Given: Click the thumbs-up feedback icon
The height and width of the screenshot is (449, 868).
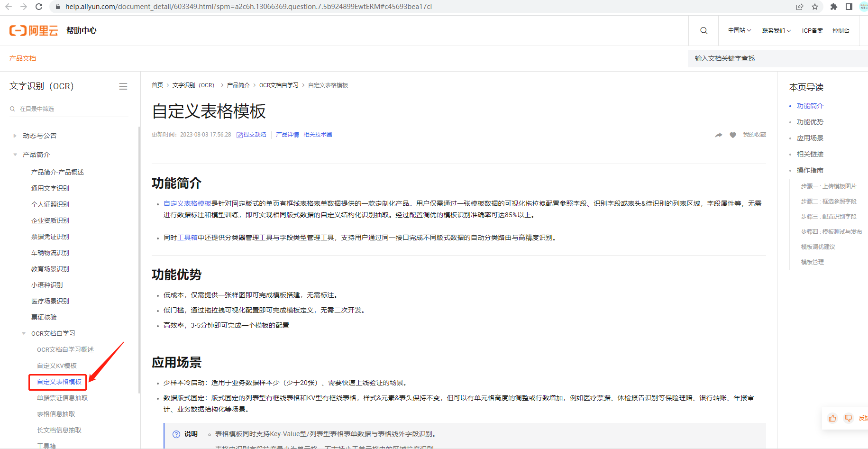Looking at the screenshot, I should coord(832,418).
